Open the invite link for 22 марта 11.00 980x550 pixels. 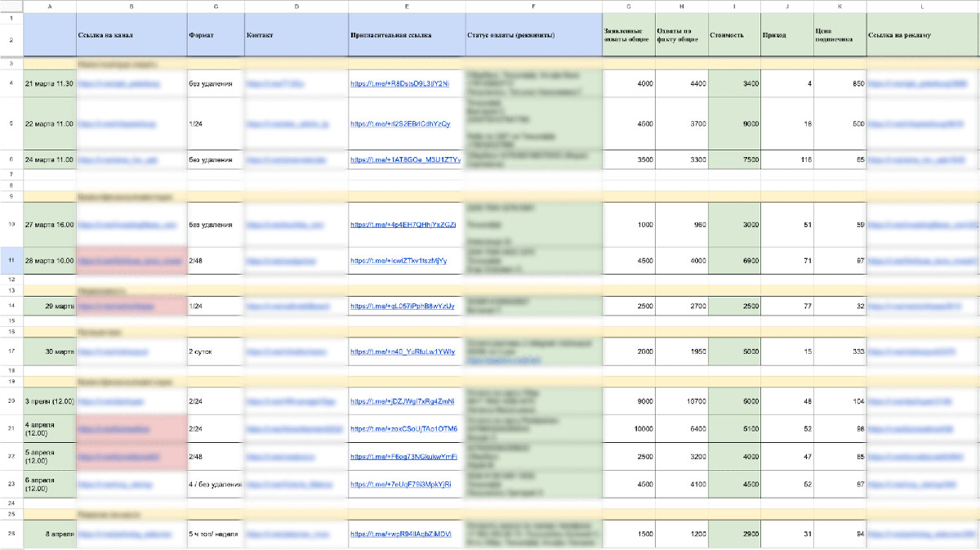click(x=400, y=123)
